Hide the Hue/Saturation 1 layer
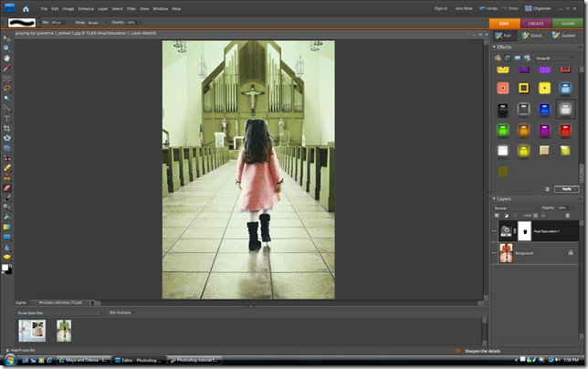Viewport: 588px width, 369px height. [x=494, y=231]
